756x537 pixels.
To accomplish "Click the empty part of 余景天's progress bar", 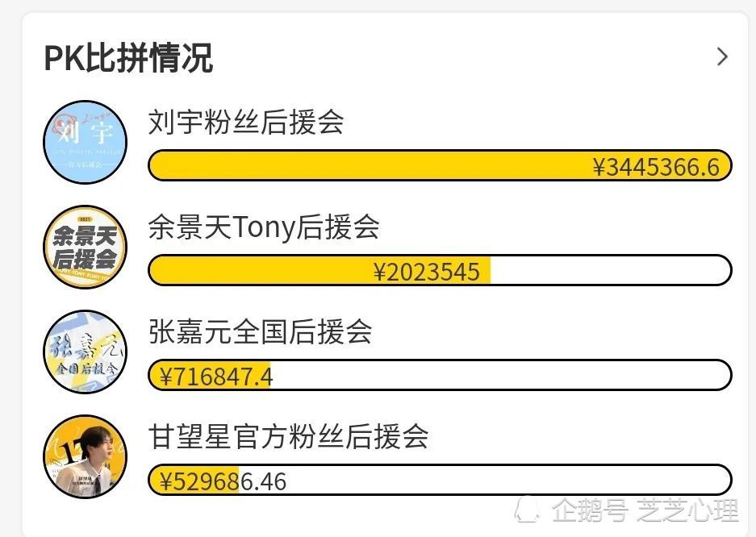I will pyautogui.click(x=611, y=270).
